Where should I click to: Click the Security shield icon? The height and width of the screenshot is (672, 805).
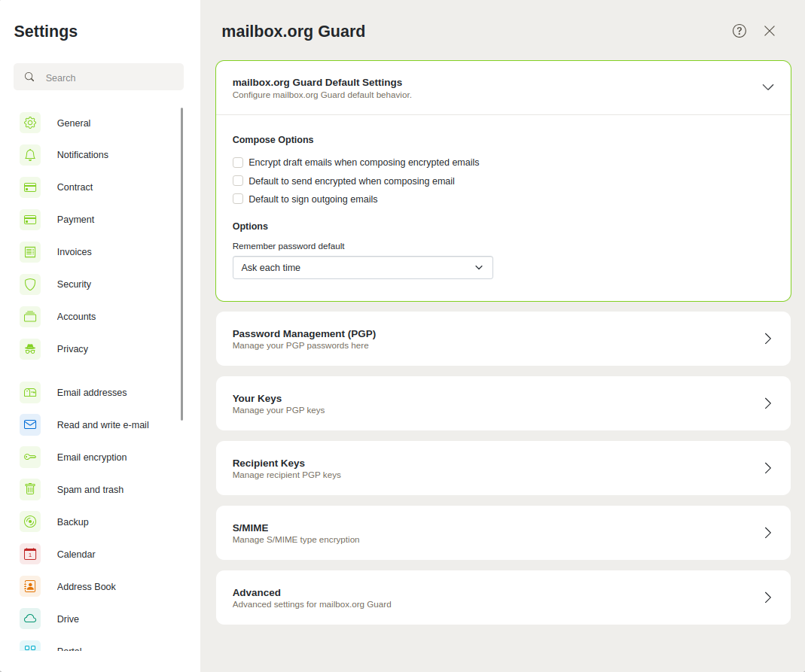[30, 284]
